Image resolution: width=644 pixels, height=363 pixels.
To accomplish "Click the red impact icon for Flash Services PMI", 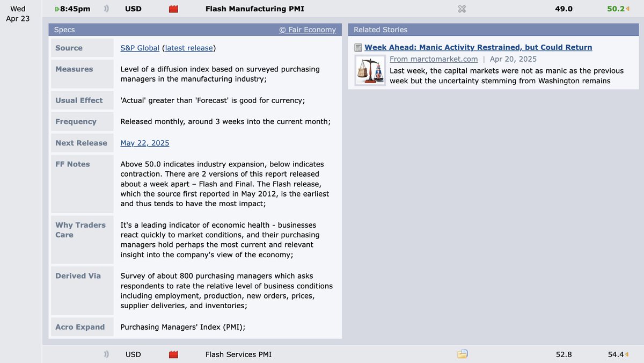I will (173, 354).
